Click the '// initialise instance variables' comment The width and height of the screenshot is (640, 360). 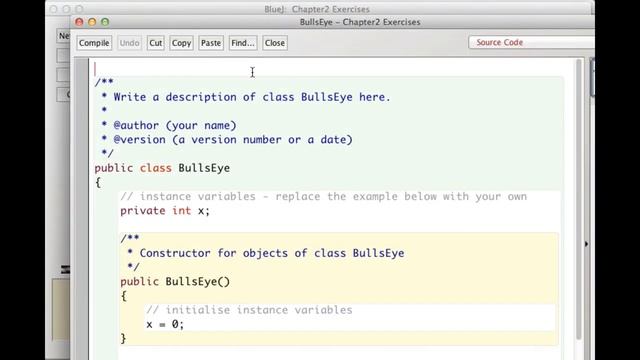coord(249,310)
